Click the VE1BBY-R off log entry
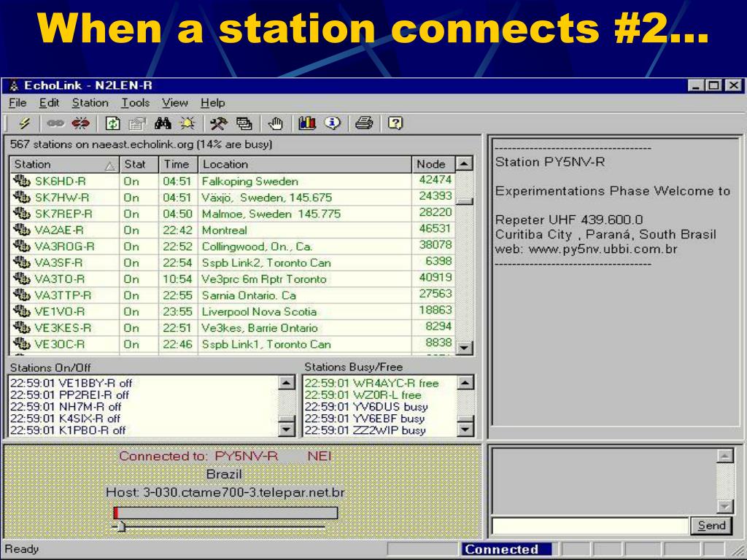 [x=71, y=383]
